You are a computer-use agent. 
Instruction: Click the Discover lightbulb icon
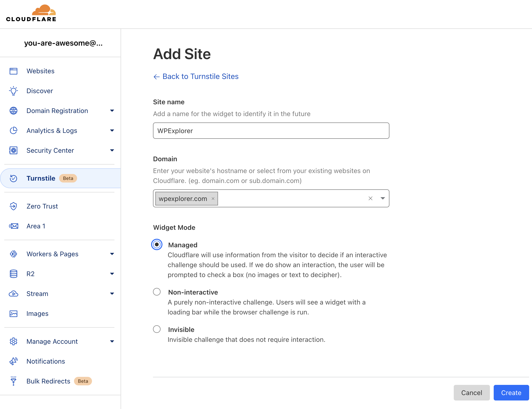[x=13, y=91]
